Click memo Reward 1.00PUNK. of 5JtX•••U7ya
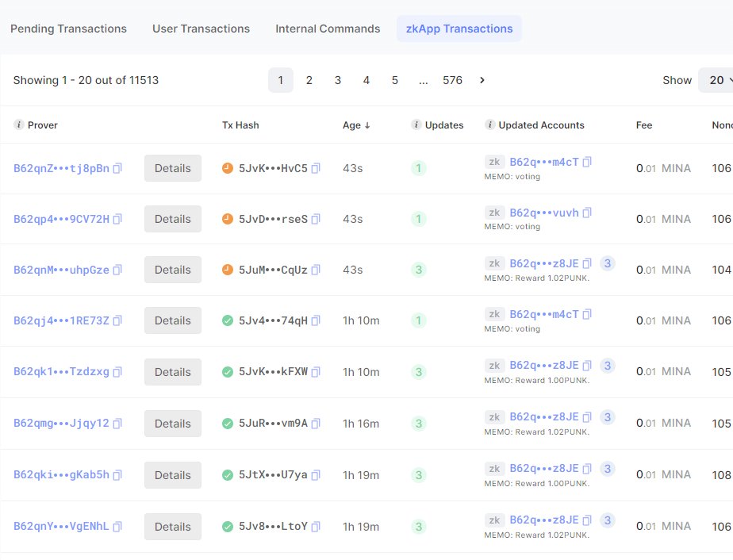This screenshot has height=560, width=733. 536,483
